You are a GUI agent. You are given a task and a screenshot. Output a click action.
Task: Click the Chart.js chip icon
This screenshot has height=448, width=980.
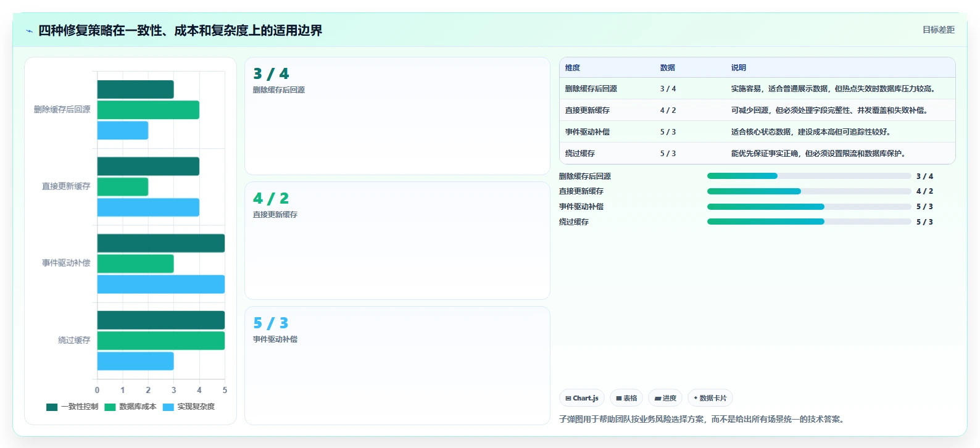tap(568, 399)
